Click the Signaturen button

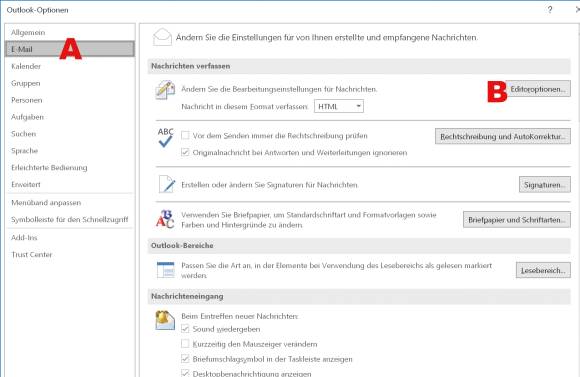click(544, 185)
